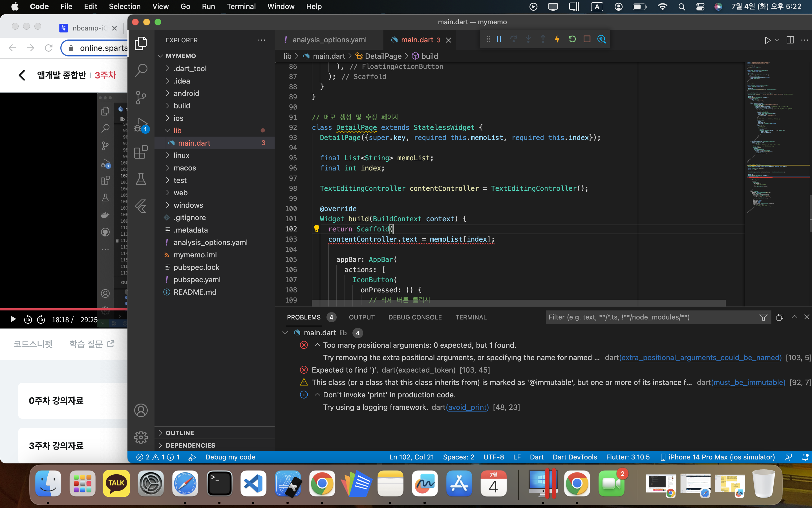812x508 pixels.
Task: Click the video progress bar in browser
Action: coord(64,309)
